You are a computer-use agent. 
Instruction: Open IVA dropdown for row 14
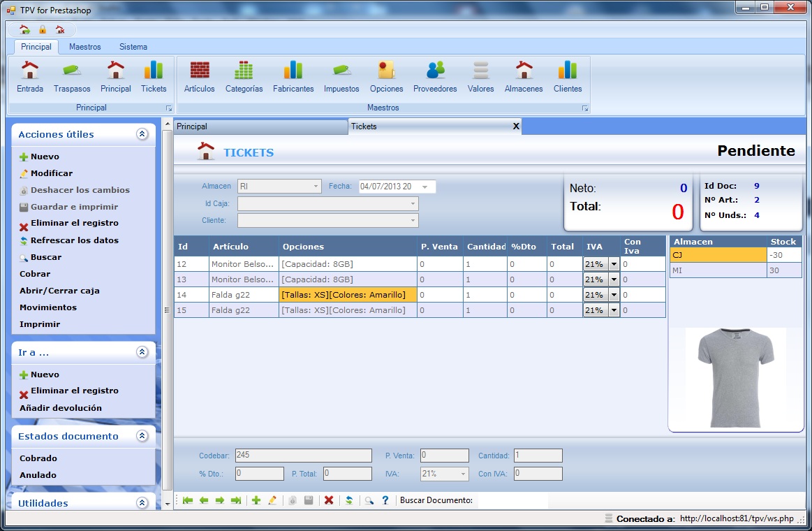tap(614, 295)
